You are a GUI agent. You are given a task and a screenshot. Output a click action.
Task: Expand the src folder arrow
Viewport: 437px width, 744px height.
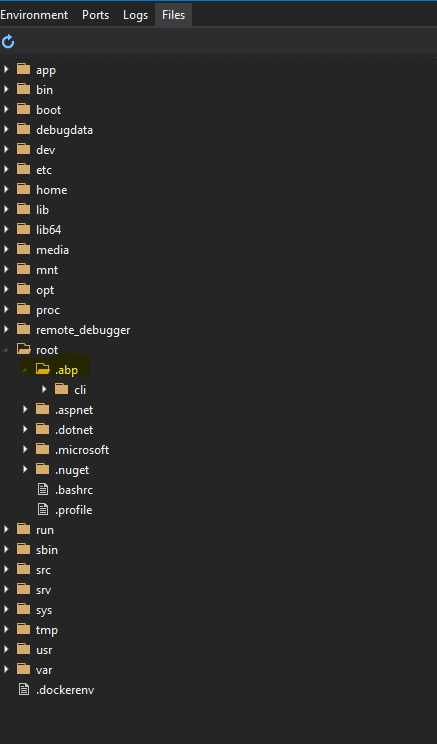tap(6, 569)
